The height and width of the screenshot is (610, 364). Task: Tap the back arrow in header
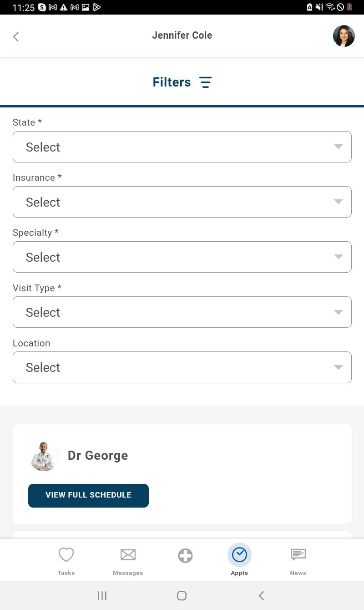click(x=16, y=36)
